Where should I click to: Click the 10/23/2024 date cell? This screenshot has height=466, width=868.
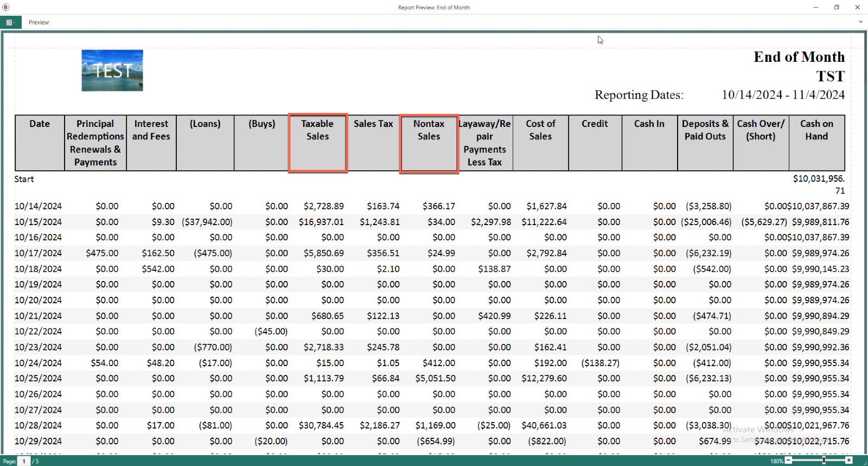[x=38, y=347]
